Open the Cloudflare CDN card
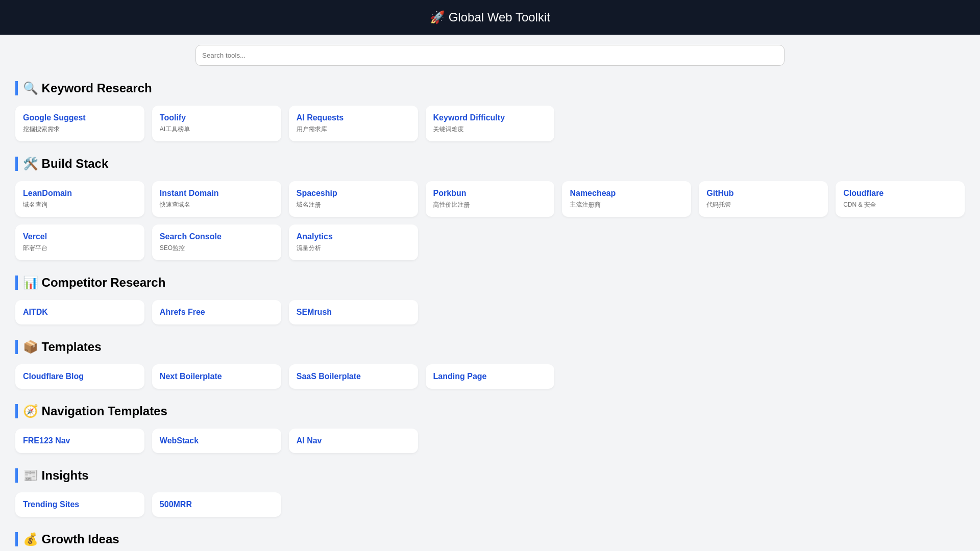 pos(900,199)
